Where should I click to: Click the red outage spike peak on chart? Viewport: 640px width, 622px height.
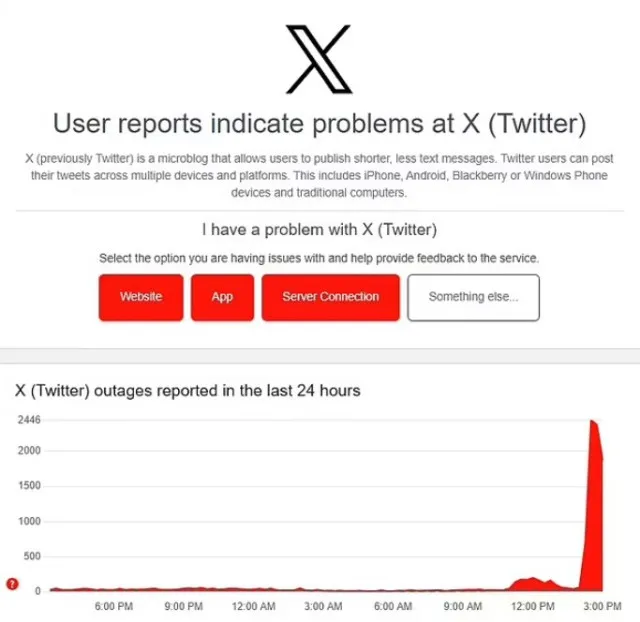coord(592,422)
